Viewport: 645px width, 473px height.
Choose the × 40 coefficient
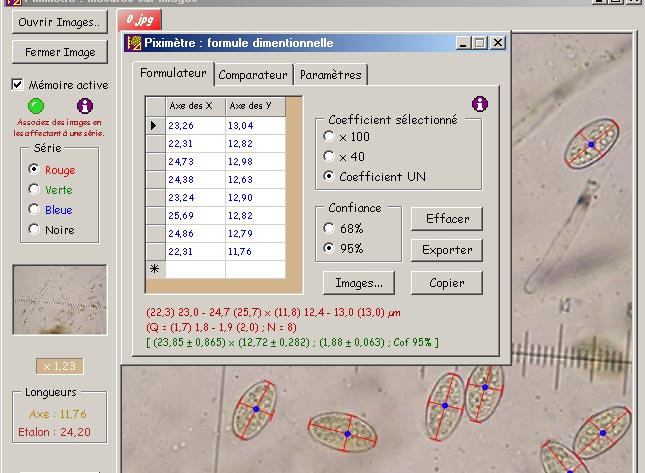[x=329, y=156]
